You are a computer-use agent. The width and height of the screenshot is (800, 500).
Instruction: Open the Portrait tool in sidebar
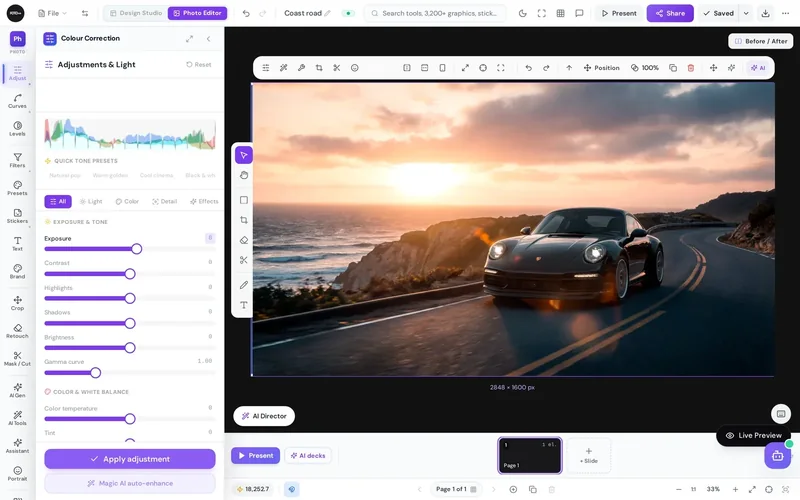click(17, 473)
